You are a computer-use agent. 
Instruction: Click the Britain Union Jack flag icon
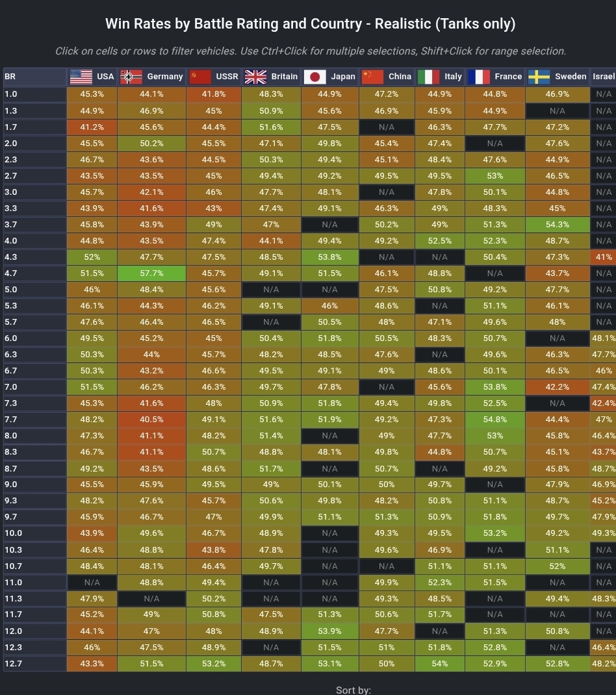click(255, 77)
